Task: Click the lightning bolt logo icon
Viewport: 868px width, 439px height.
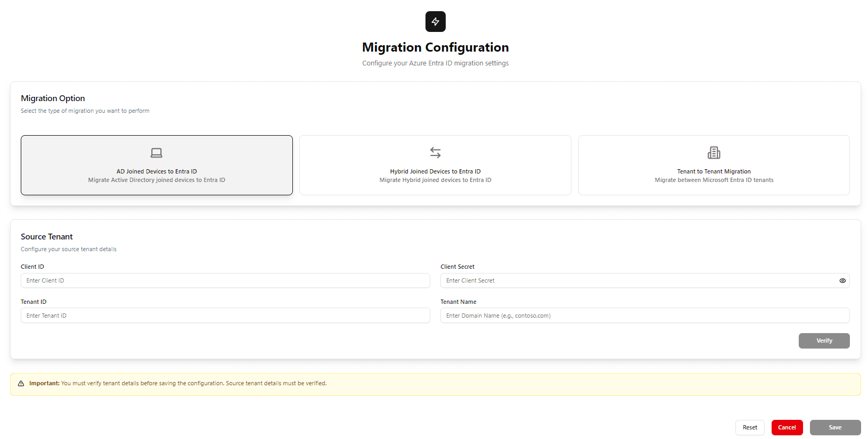Action: point(435,21)
